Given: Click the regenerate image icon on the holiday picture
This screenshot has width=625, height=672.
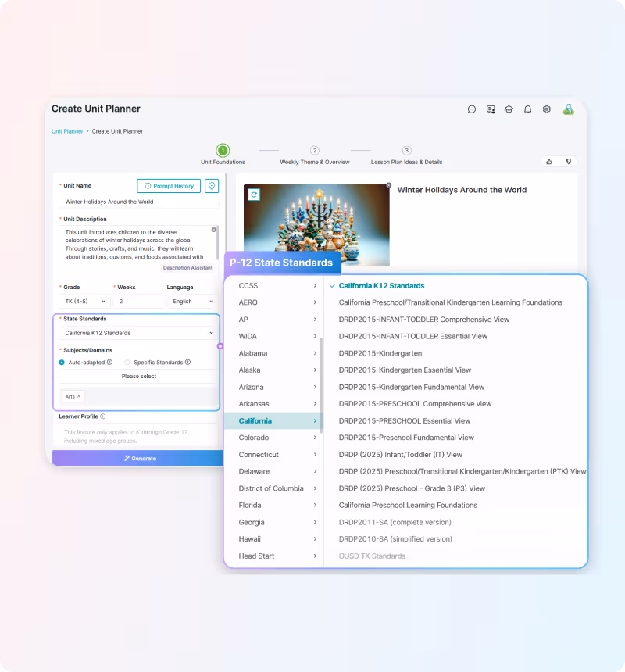Looking at the screenshot, I should click(x=254, y=195).
